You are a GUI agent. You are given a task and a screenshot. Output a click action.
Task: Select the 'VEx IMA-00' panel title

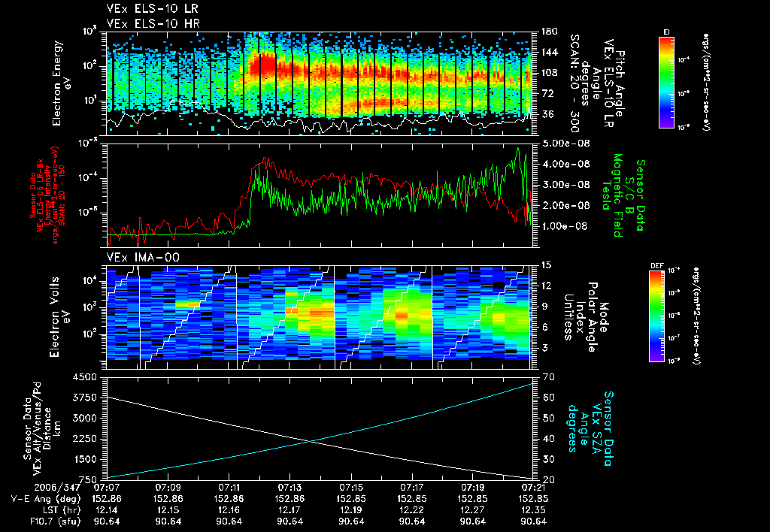(143, 257)
